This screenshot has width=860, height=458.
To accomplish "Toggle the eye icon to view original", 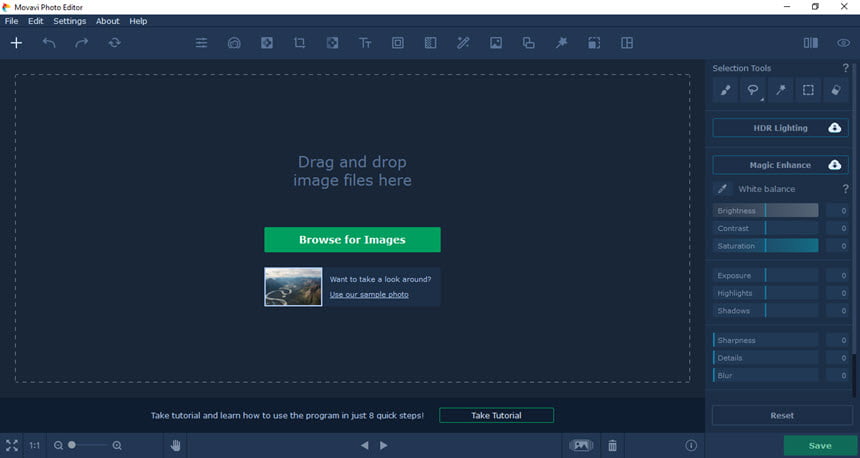I will coord(844,43).
